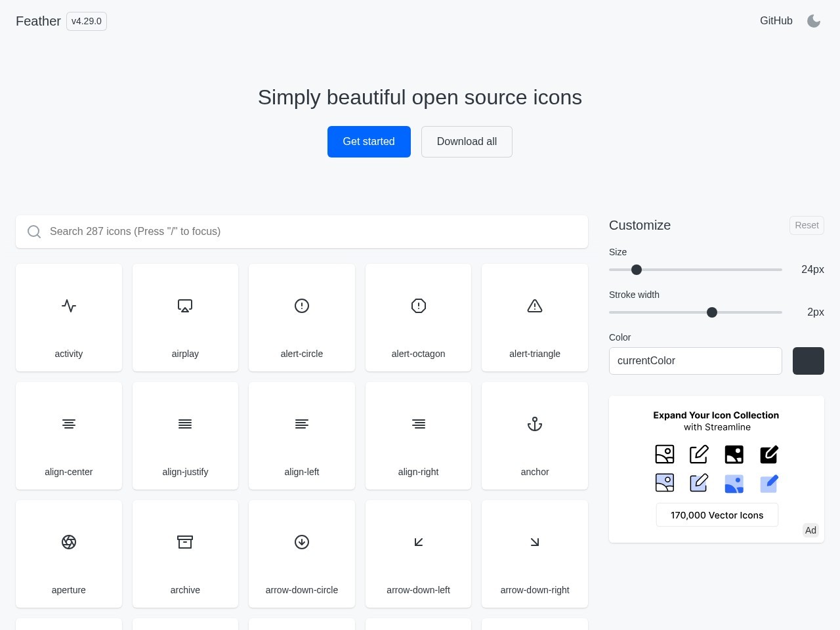This screenshot has height=630, width=840.
Task: Open the alert-triangle icon card
Action: pyautogui.click(x=535, y=318)
